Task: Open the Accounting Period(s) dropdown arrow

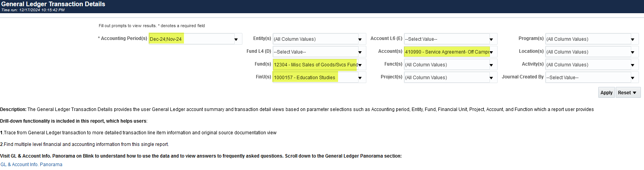Action: click(236, 39)
